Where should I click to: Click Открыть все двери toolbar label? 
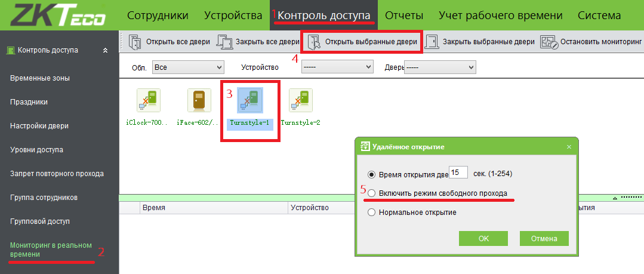[x=178, y=42]
